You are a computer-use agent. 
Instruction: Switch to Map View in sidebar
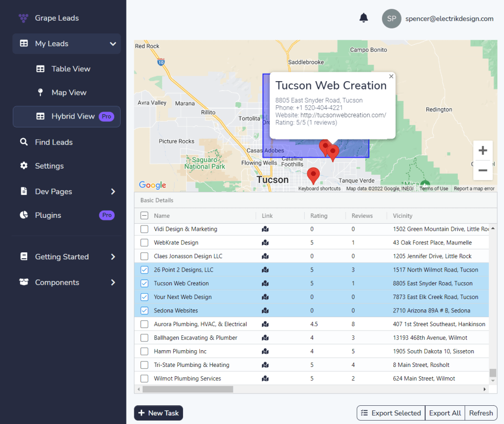(x=66, y=92)
